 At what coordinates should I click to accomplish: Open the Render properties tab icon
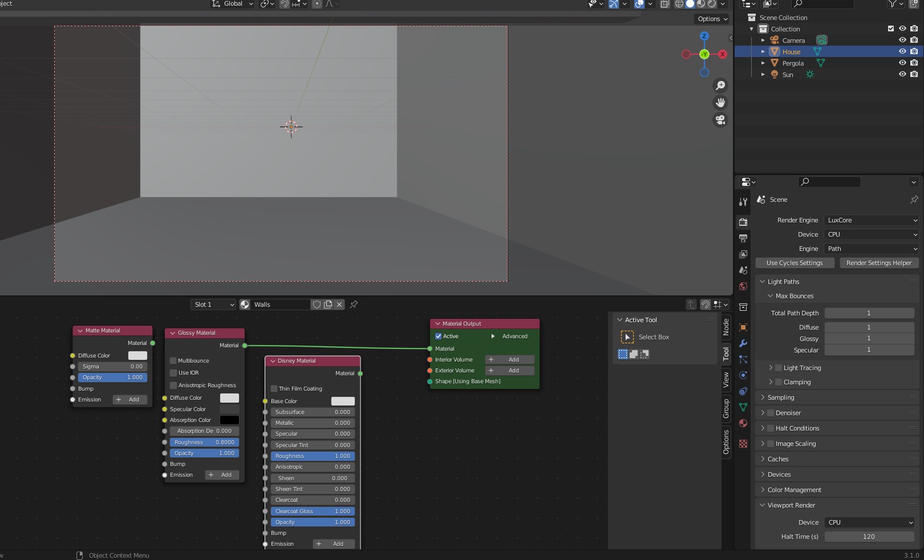[x=743, y=222]
